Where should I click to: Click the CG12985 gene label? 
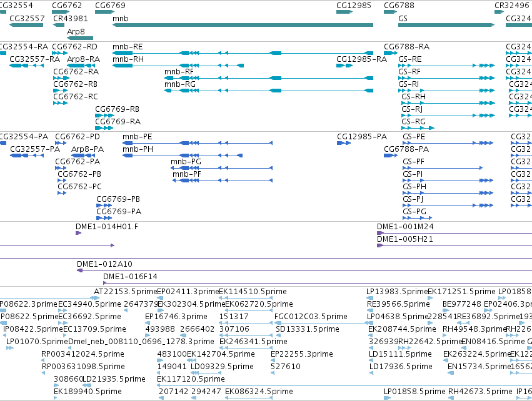pos(354,6)
